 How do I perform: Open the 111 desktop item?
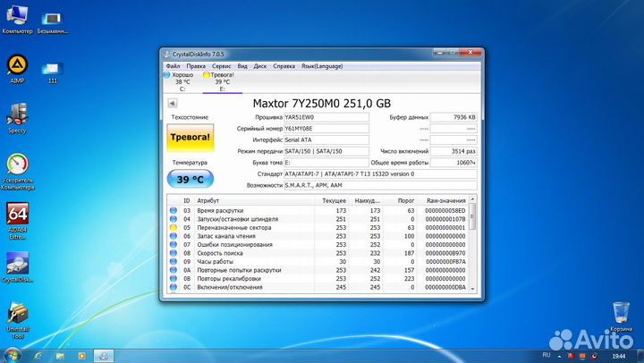(x=52, y=72)
